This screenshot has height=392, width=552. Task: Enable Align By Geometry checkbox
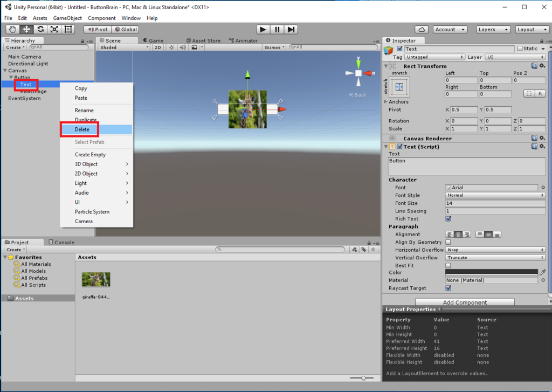448,242
